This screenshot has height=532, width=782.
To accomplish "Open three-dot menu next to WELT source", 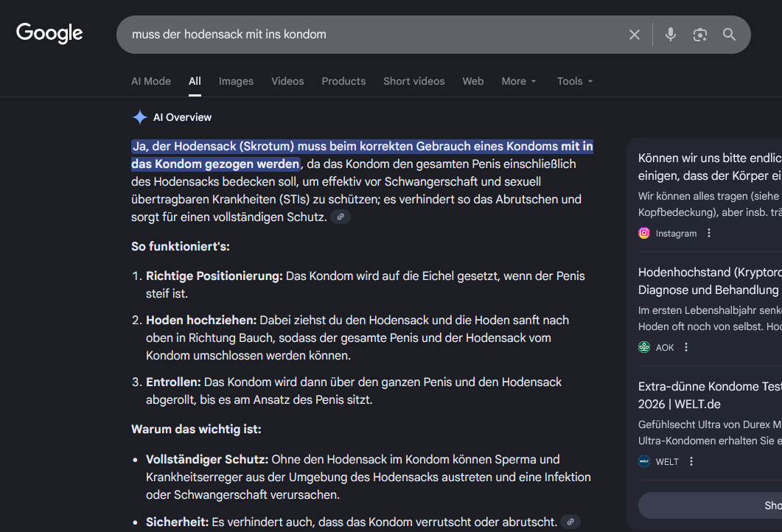I will point(691,461).
